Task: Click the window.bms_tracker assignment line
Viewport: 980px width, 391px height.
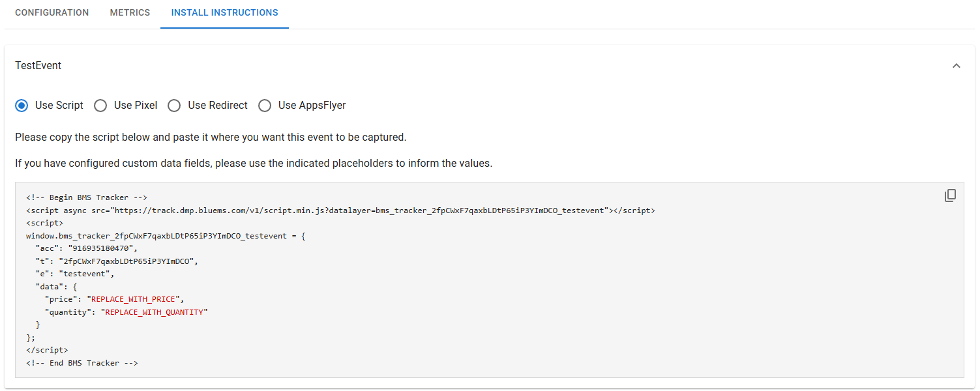Action: pos(165,236)
